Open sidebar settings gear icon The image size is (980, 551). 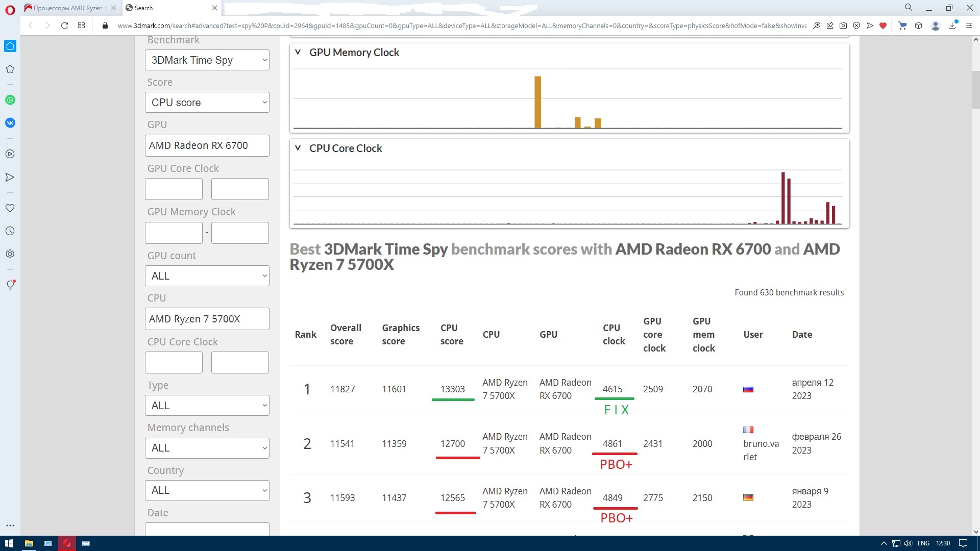[x=10, y=254]
